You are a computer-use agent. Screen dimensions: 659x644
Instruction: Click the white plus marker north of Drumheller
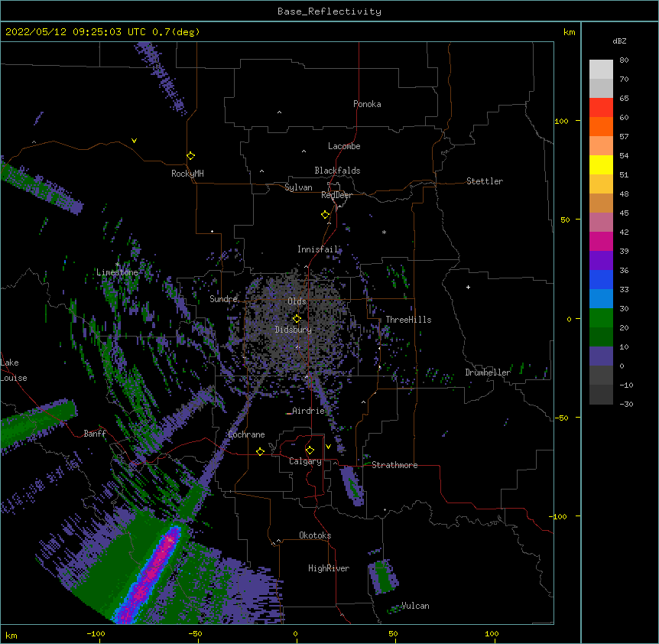click(x=468, y=287)
